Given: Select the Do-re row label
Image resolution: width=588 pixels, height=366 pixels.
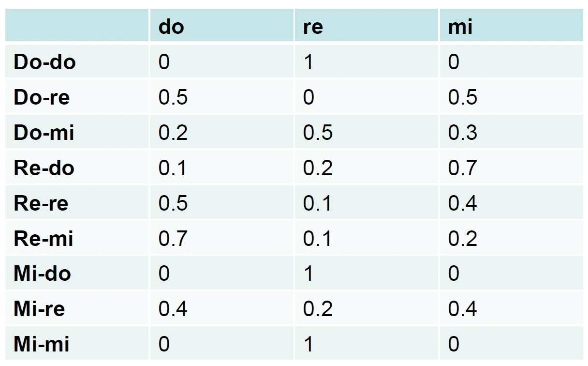Looking at the screenshot, I should pyautogui.click(x=42, y=97).
